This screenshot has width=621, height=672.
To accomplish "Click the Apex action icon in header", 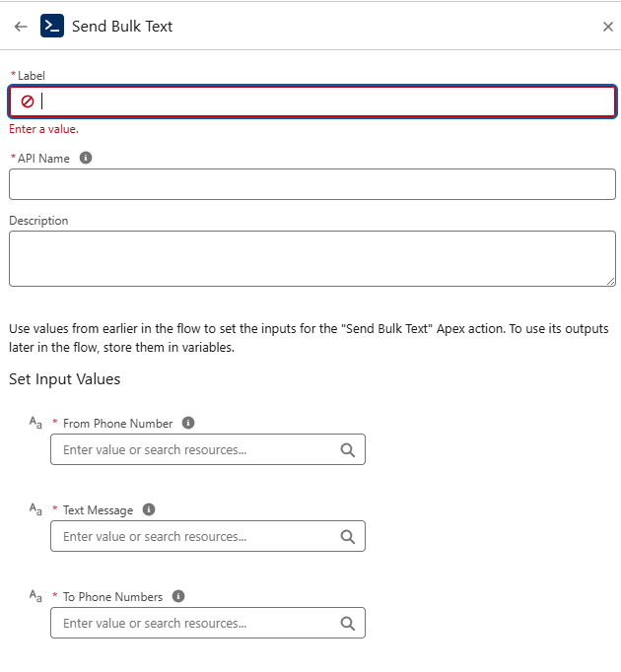I will [x=52, y=26].
